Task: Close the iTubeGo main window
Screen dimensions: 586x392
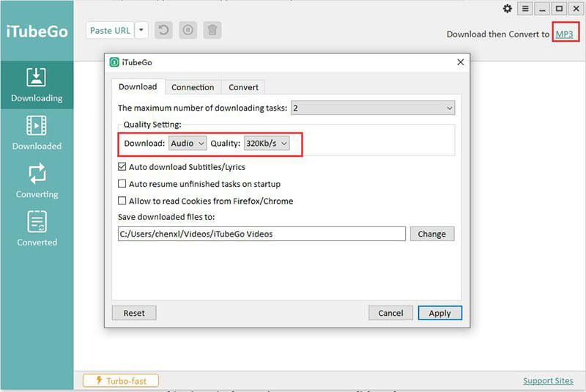Action: pyautogui.click(x=576, y=8)
